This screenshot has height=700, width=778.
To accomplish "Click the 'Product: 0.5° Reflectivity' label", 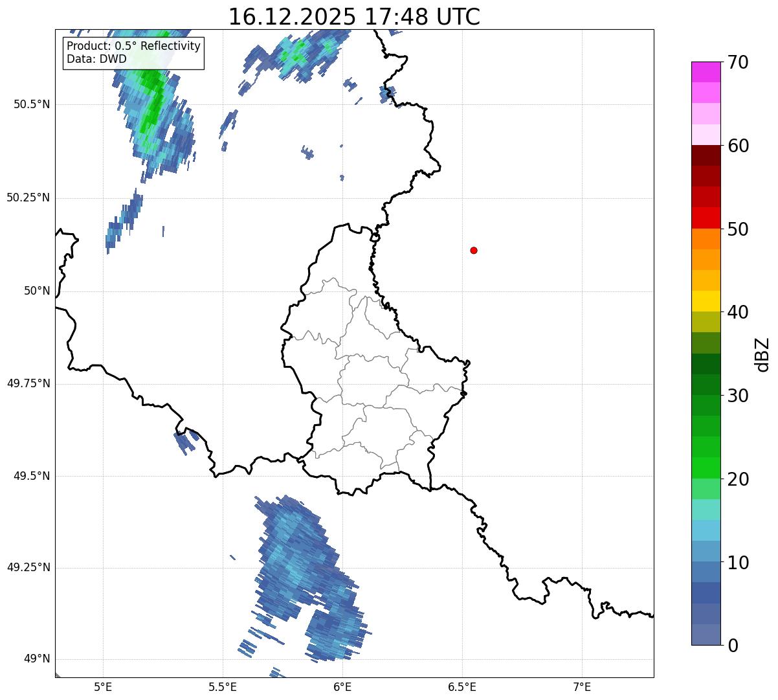I will pos(133,47).
